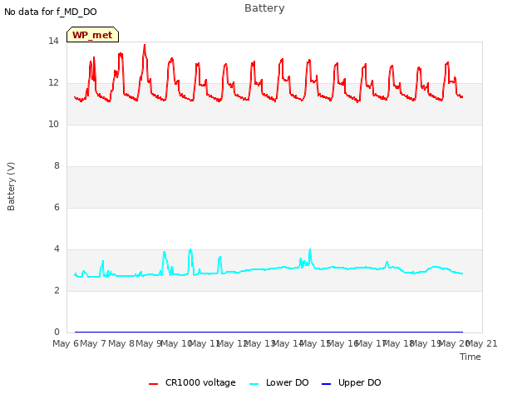Click the 10 y-axis tick label

pyautogui.click(x=53, y=124)
